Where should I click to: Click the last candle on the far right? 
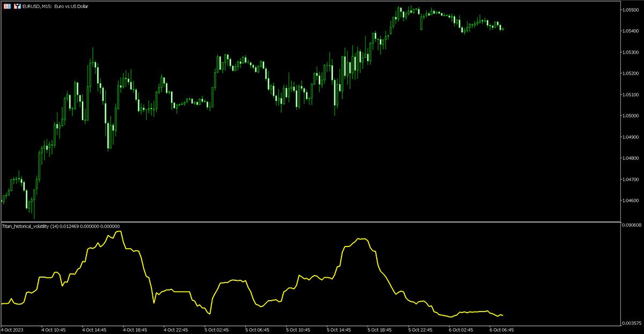coord(502,28)
